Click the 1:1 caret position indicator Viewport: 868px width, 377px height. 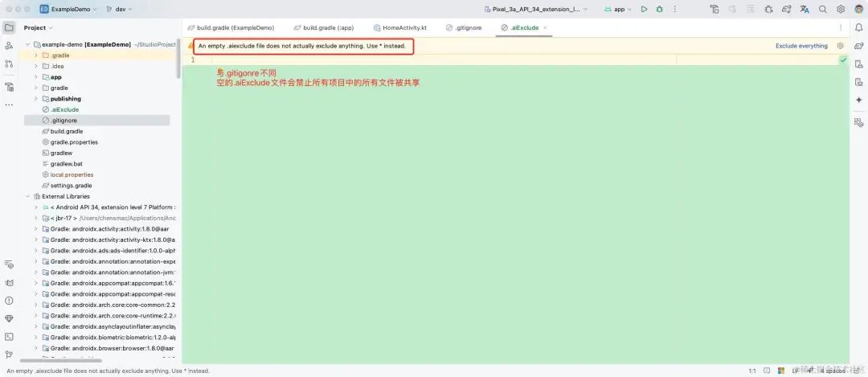click(x=752, y=371)
